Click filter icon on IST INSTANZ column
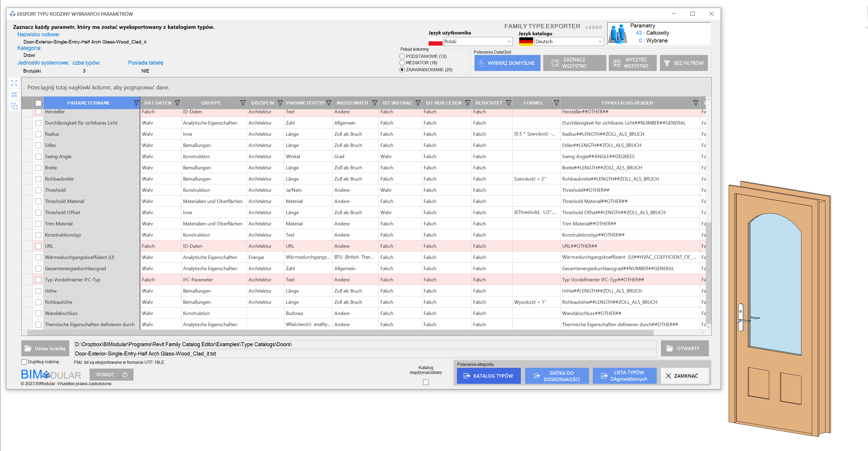The image size is (868, 451). tap(418, 103)
